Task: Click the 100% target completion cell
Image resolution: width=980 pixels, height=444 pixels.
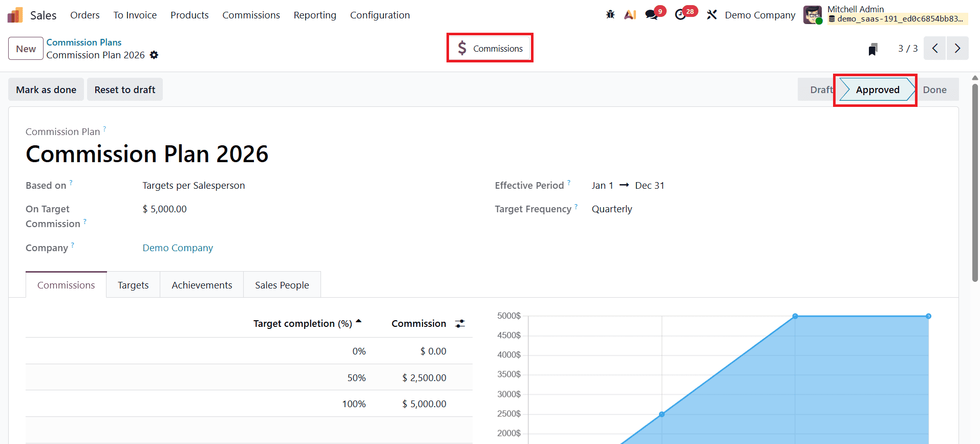Action: pyautogui.click(x=354, y=404)
